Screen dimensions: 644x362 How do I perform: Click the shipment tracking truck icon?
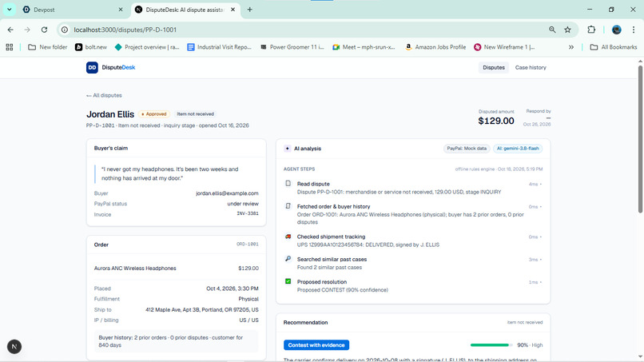point(288,237)
